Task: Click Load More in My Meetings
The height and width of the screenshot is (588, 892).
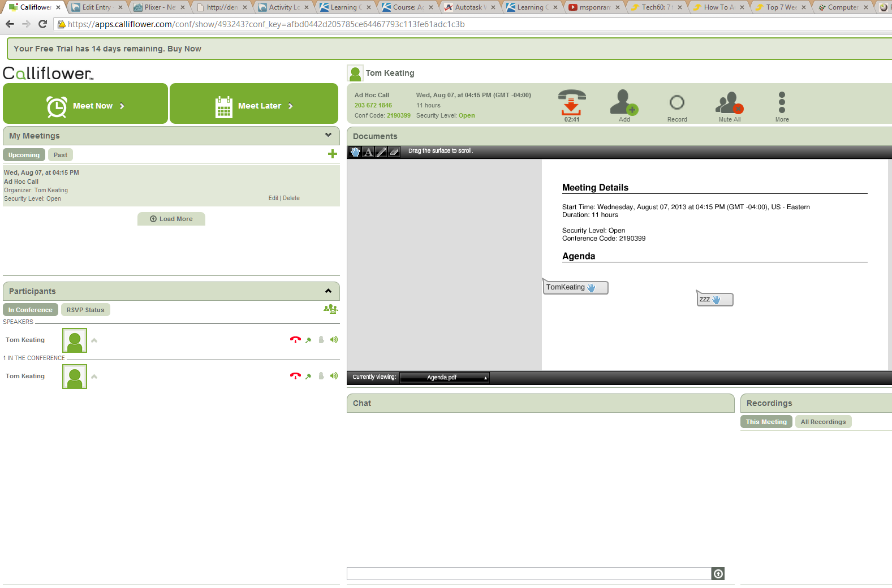Action: click(171, 219)
